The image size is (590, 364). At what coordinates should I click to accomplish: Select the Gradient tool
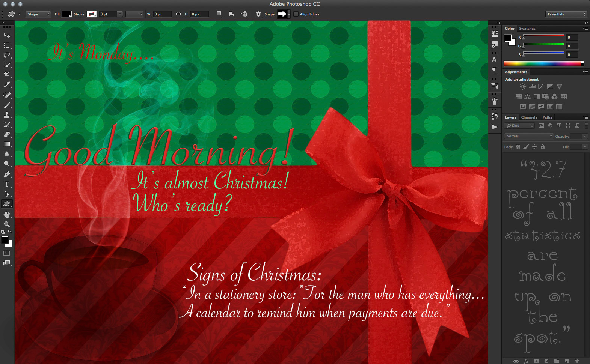(7, 144)
